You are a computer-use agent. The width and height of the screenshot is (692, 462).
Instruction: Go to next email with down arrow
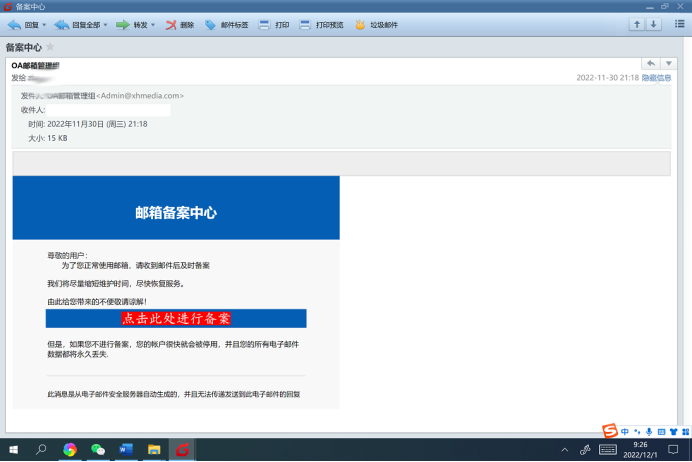click(654, 24)
